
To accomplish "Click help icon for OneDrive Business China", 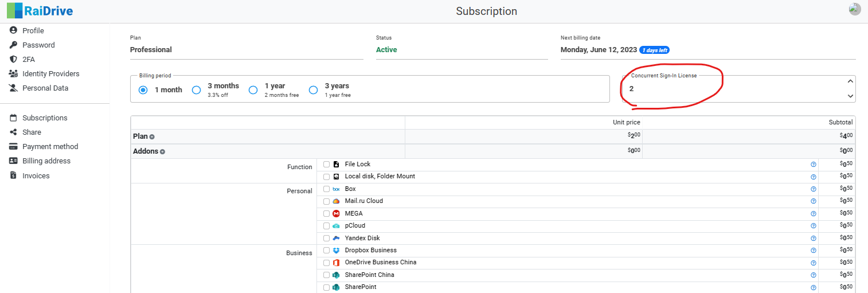I will pos(813,263).
